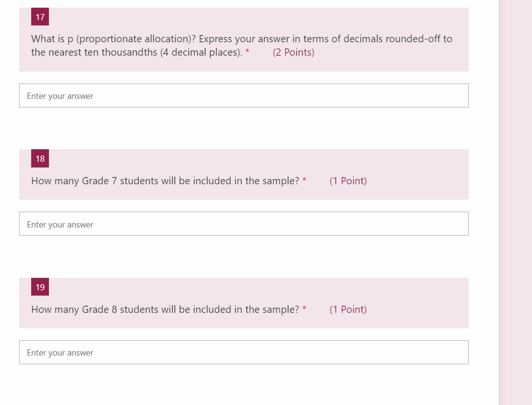
Task: Click the question number 18 badge
Action: coord(40,158)
